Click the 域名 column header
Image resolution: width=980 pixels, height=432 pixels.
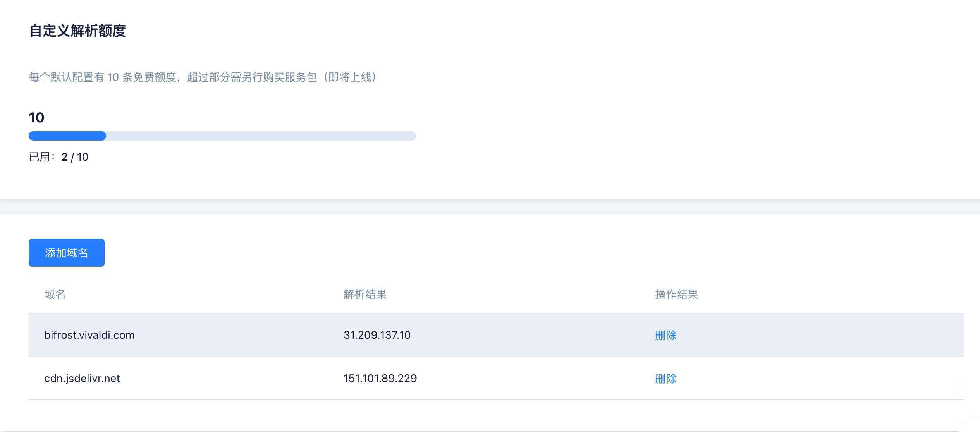55,295
